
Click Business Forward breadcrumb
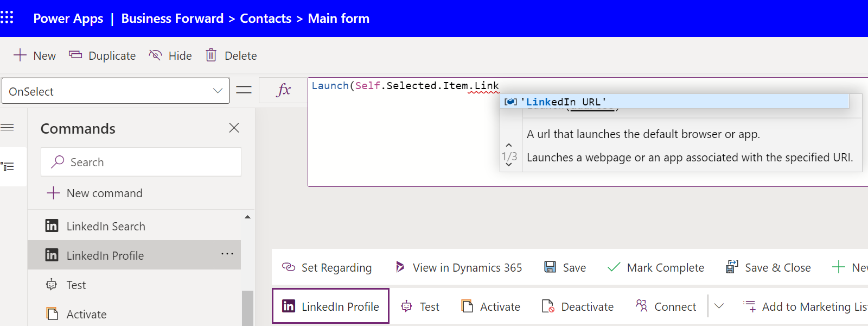(x=172, y=18)
